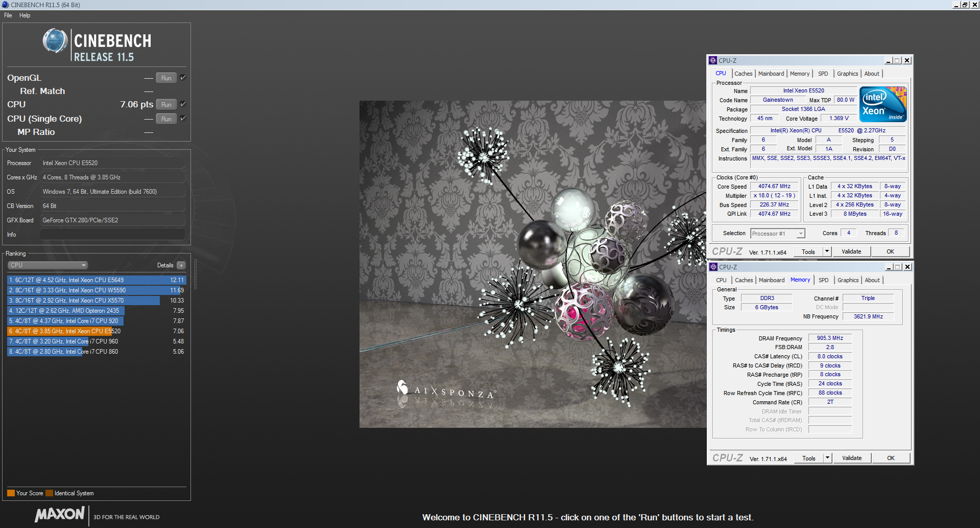This screenshot has height=528, width=980.
Task: Click the DRAM Frequency 905.3 MHz value
Action: click(830, 338)
